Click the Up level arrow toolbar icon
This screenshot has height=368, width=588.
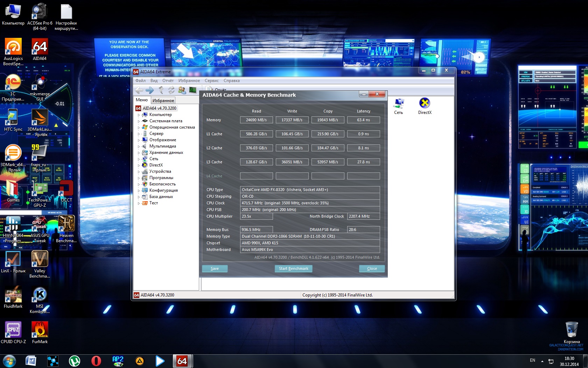[161, 90]
